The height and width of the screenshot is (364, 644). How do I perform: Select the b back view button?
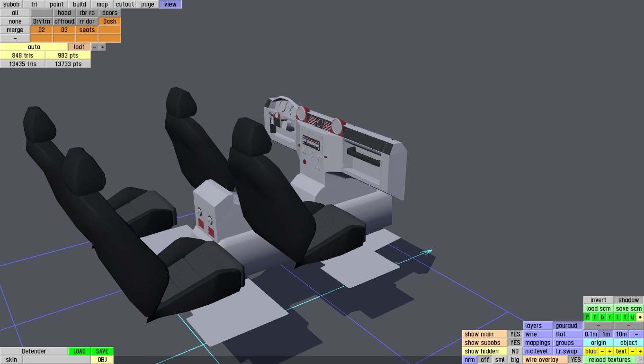tap(602, 317)
